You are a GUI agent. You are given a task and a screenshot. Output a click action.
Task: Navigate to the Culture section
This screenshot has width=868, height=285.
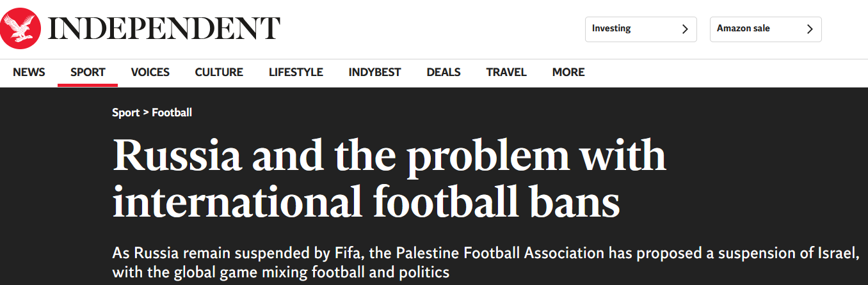pyautogui.click(x=219, y=72)
